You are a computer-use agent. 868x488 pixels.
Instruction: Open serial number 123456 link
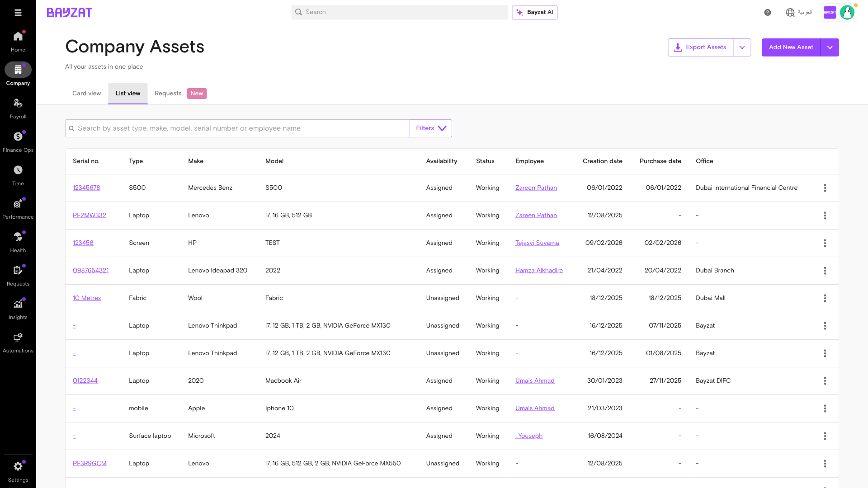click(83, 243)
